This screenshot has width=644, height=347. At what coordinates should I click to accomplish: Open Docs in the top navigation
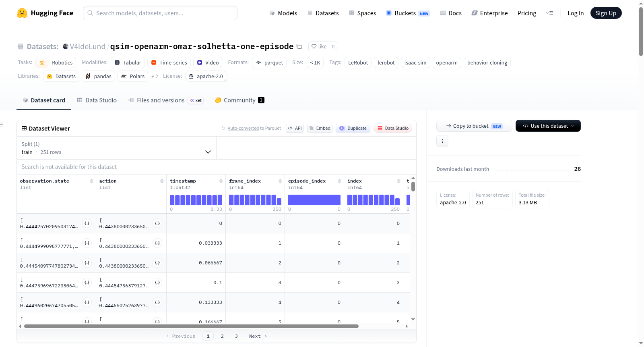451,13
